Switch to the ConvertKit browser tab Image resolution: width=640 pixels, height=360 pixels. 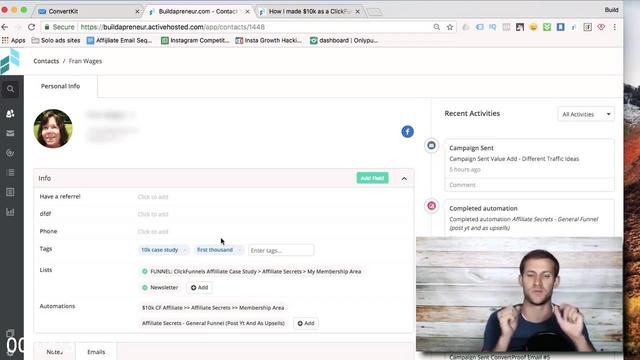pos(86,11)
